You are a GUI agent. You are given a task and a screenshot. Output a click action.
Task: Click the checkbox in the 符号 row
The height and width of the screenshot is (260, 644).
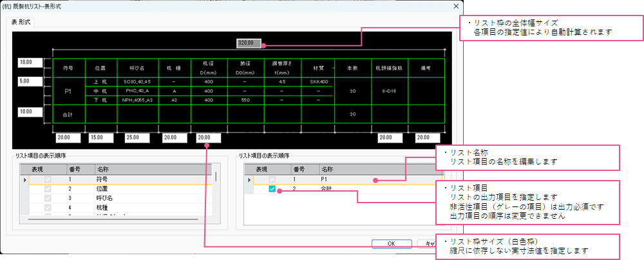pos(48,178)
